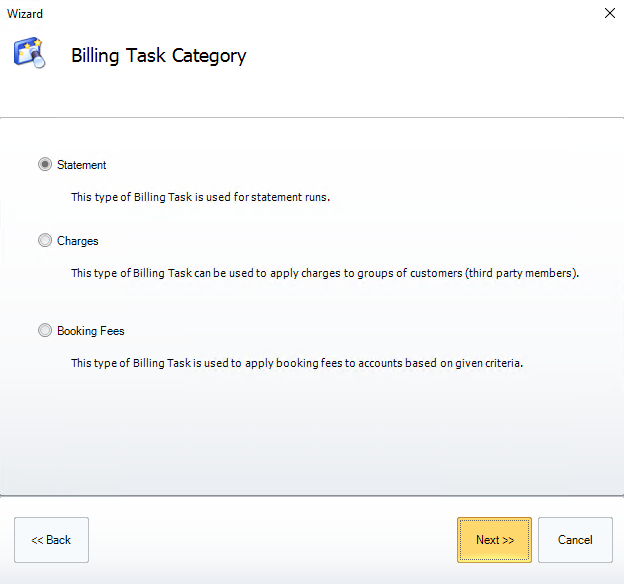Click blank footer area between Back and Next
This screenshot has width=624, height=584.
click(270, 540)
